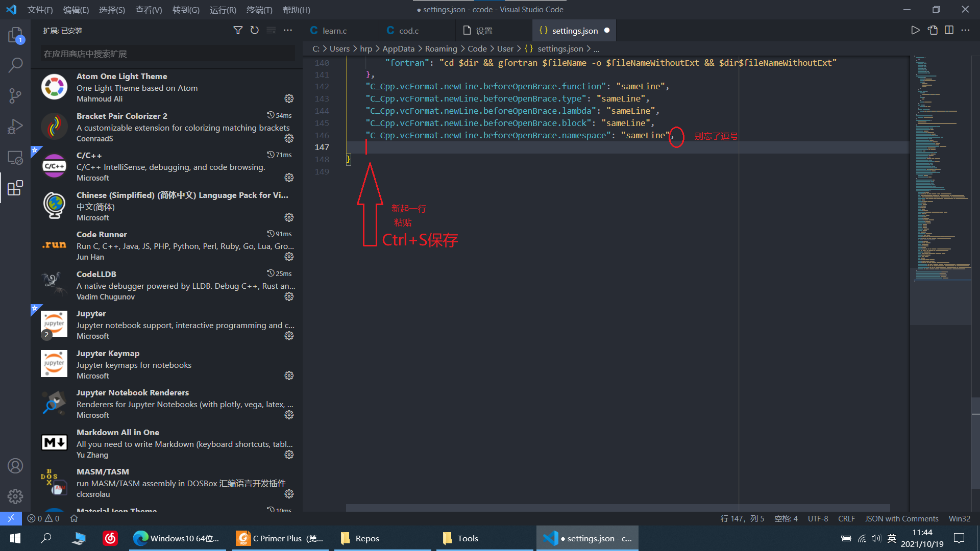
Task: Manage Bracket Pair Colorizer 2 gear
Action: click(289, 138)
